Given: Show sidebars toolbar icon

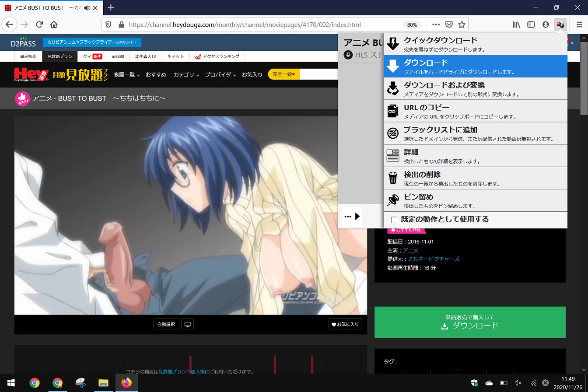Looking at the screenshot, I should pyautogui.click(x=531, y=24).
